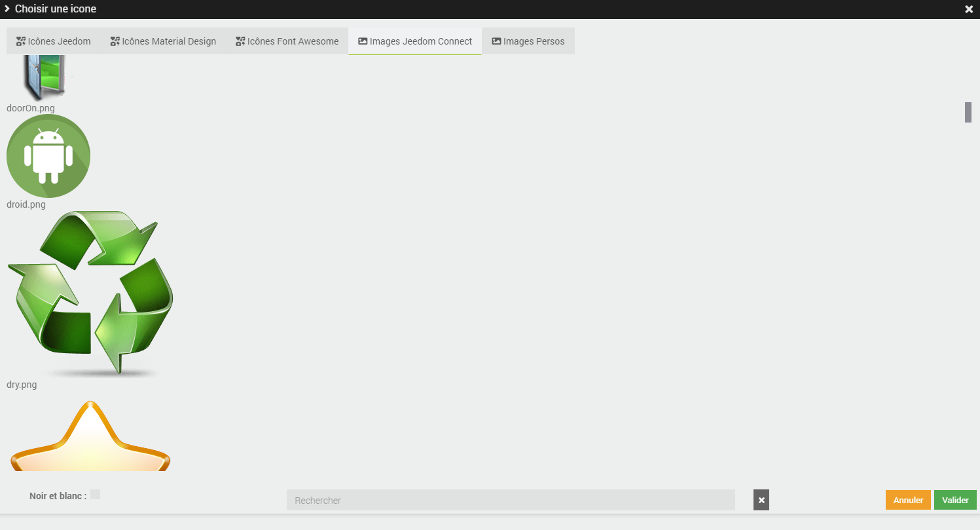Go to the Icônes Font Awesome tab
Screen dimensions: 980x530
point(287,41)
